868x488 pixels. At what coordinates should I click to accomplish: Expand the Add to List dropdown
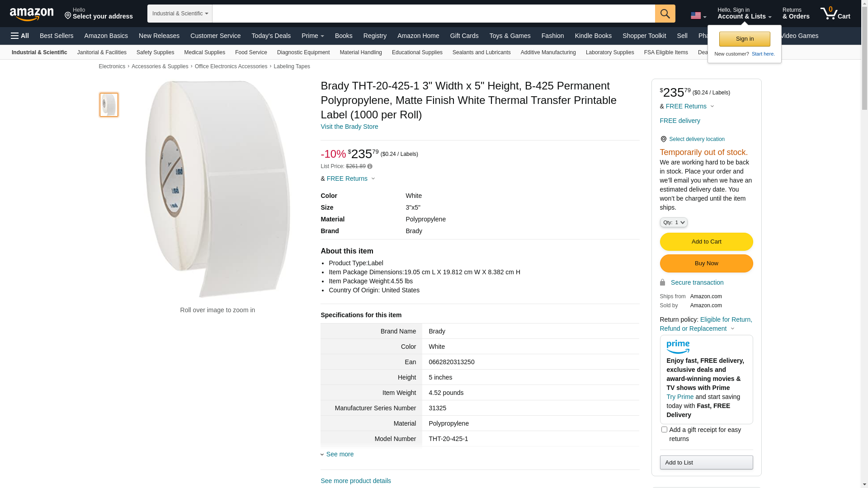pos(706,462)
